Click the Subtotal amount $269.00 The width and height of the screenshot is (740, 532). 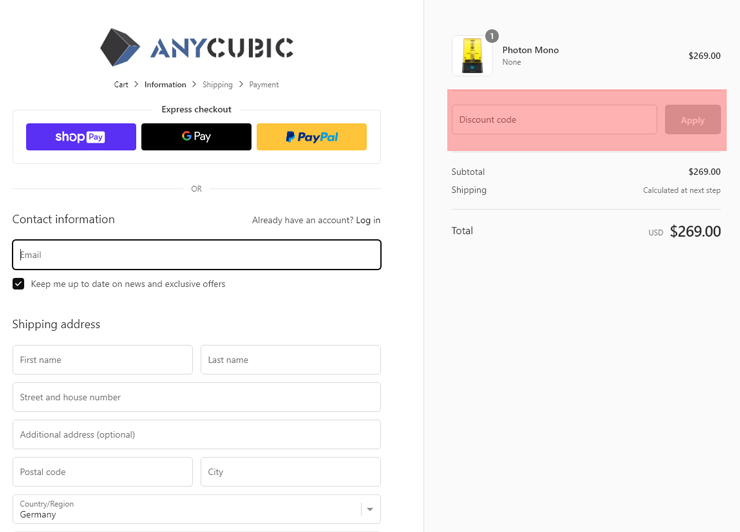tap(705, 172)
